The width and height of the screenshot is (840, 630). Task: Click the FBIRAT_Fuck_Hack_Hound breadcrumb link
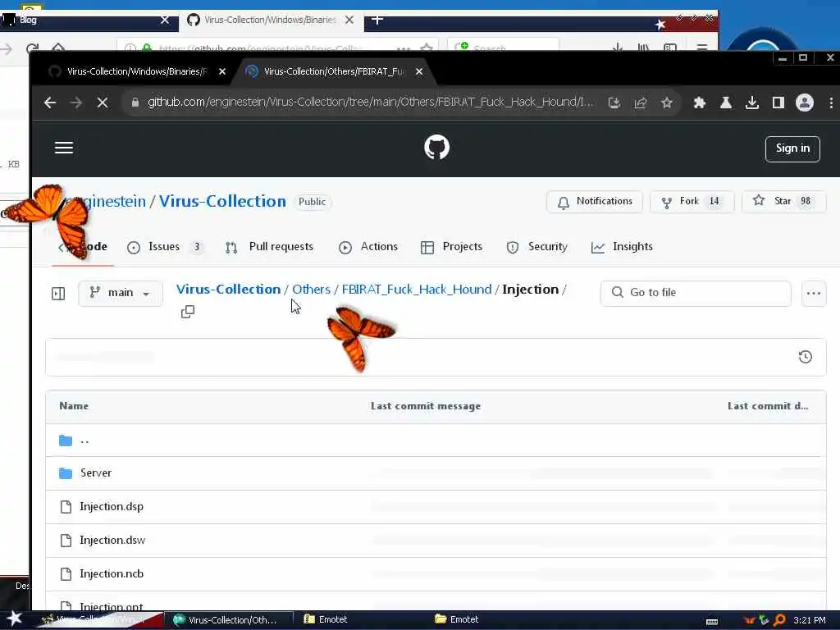tap(416, 290)
